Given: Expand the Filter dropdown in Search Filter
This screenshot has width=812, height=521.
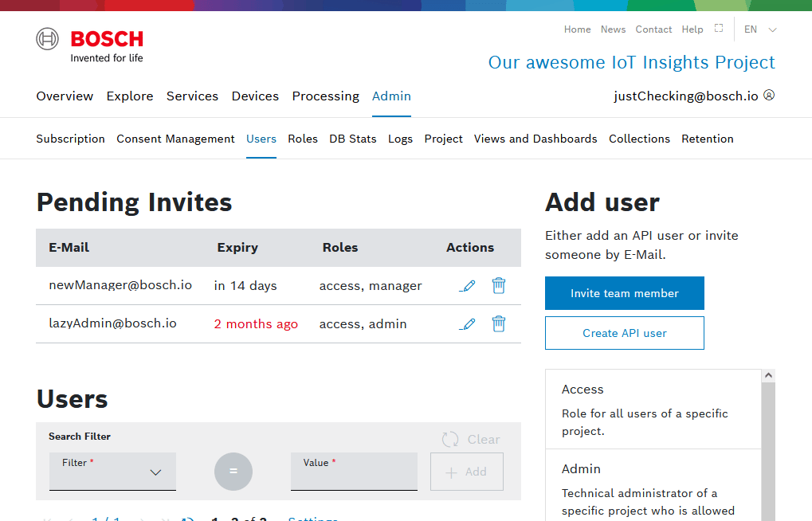Looking at the screenshot, I should click(113, 472).
